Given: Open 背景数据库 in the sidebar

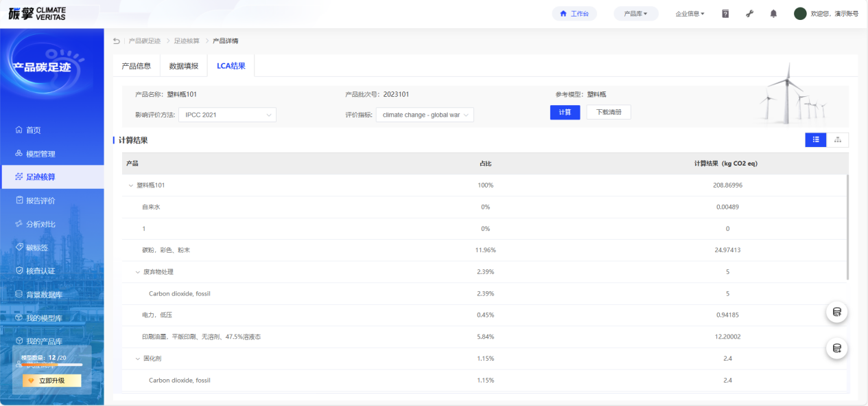Looking at the screenshot, I should pyautogui.click(x=44, y=295).
